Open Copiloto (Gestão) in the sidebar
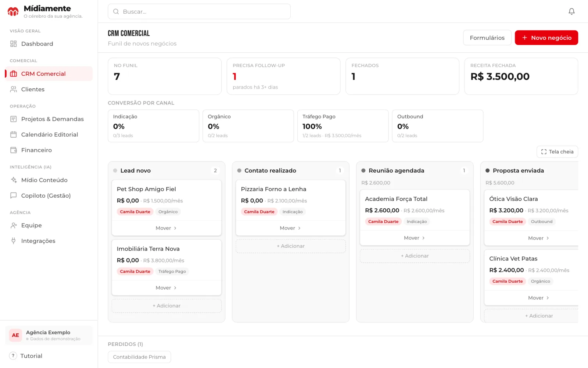The height and width of the screenshot is (368, 588). point(49,195)
